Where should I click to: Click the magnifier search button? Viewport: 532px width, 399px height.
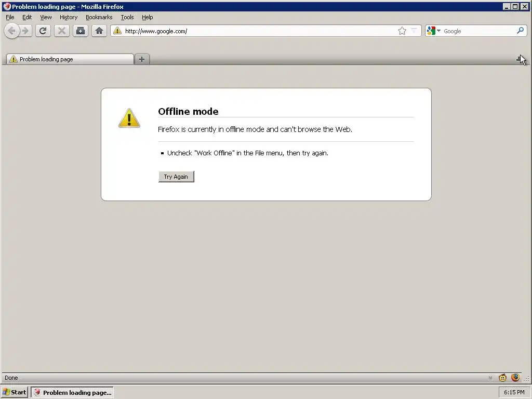tap(520, 31)
